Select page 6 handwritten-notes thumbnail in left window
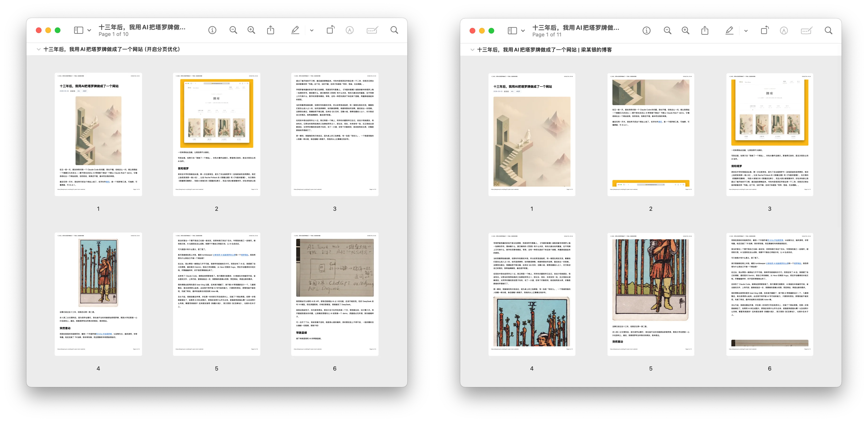 [x=335, y=294]
